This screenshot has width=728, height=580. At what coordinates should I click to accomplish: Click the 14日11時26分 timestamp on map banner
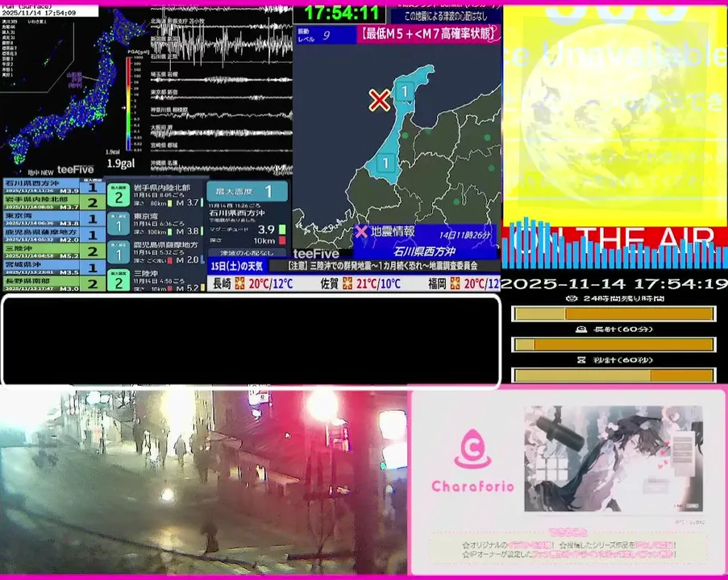pyautogui.click(x=464, y=235)
